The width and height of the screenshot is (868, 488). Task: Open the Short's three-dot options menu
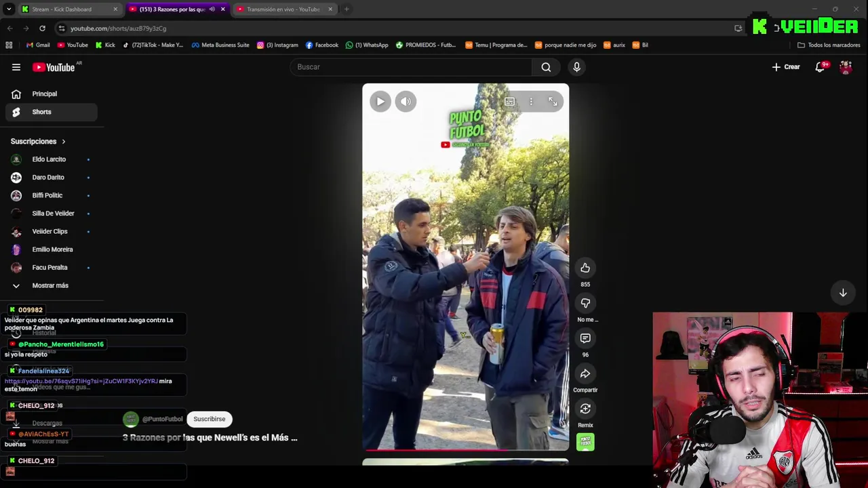click(531, 102)
